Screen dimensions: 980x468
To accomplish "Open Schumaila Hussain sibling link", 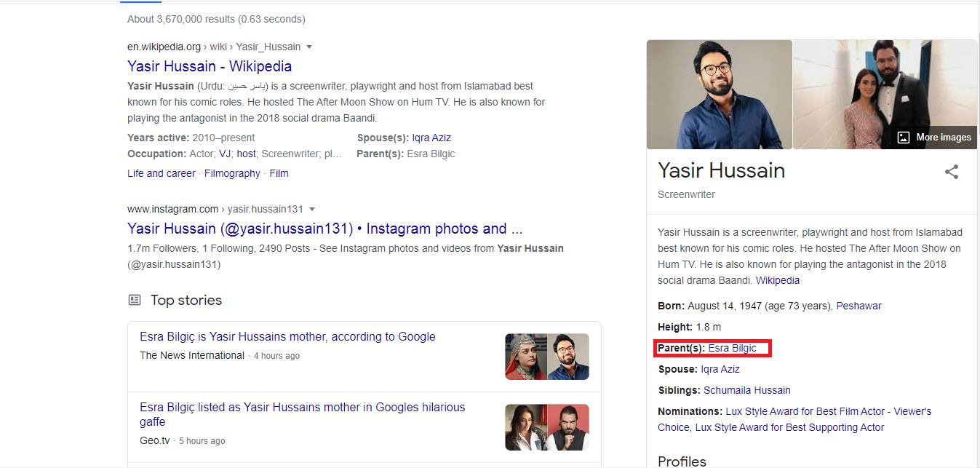I will (x=746, y=390).
